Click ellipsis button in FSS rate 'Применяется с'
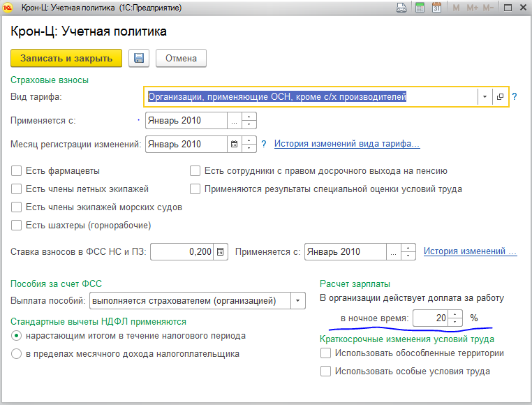 click(393, 252)
